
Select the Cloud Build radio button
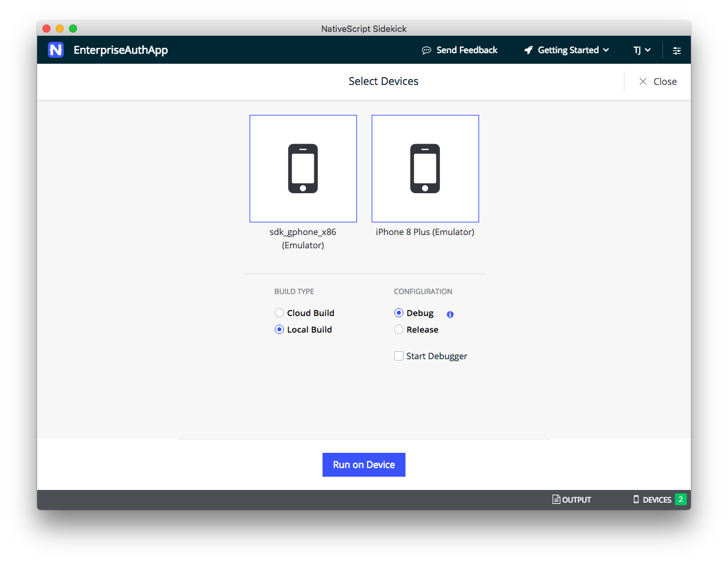[279, 313]
